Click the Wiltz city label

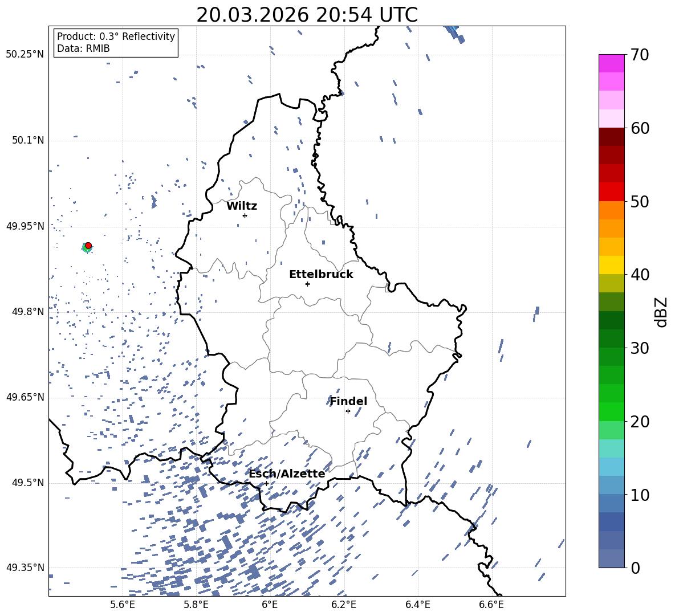[242, 206]
